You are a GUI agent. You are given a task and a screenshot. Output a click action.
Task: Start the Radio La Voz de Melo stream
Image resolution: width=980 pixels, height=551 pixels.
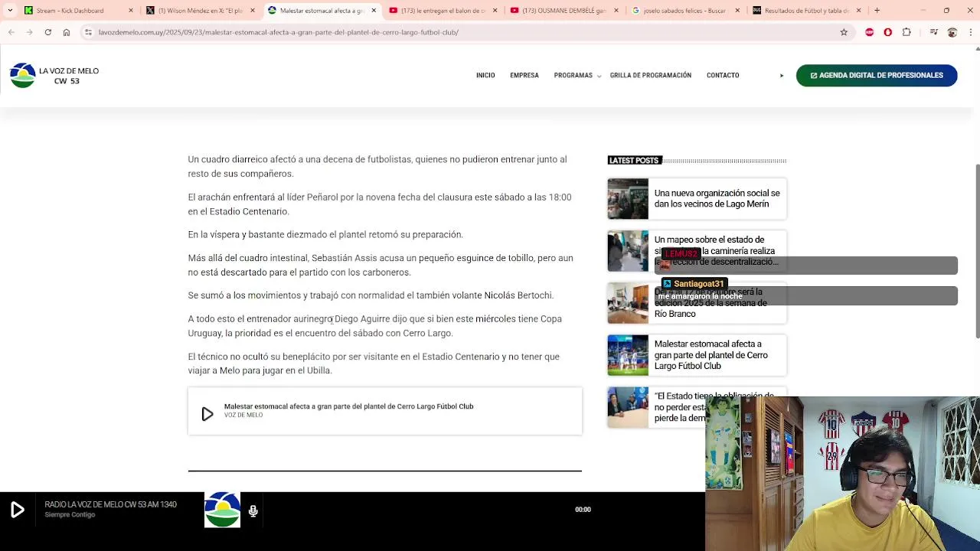pyautogui.click(x=17, y=510)
